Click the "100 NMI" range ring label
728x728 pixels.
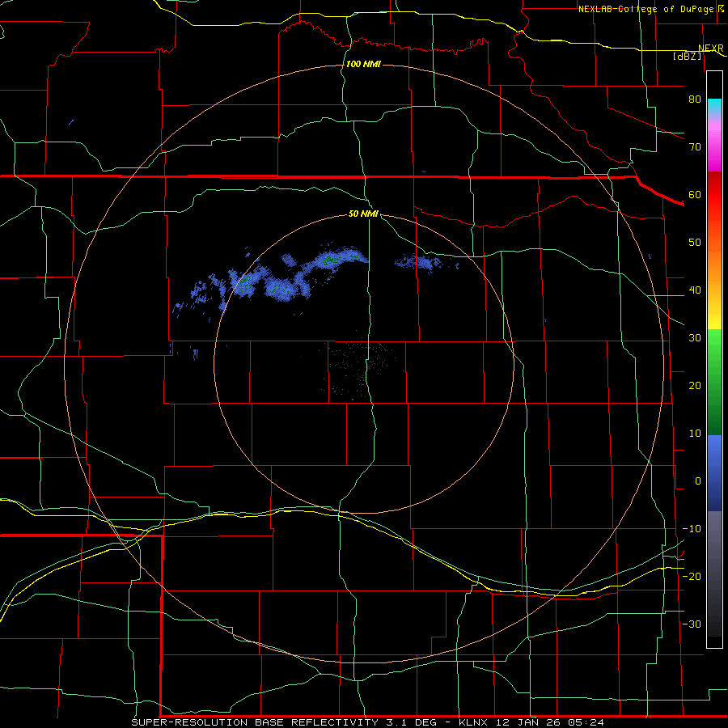(x=363, y=64)
